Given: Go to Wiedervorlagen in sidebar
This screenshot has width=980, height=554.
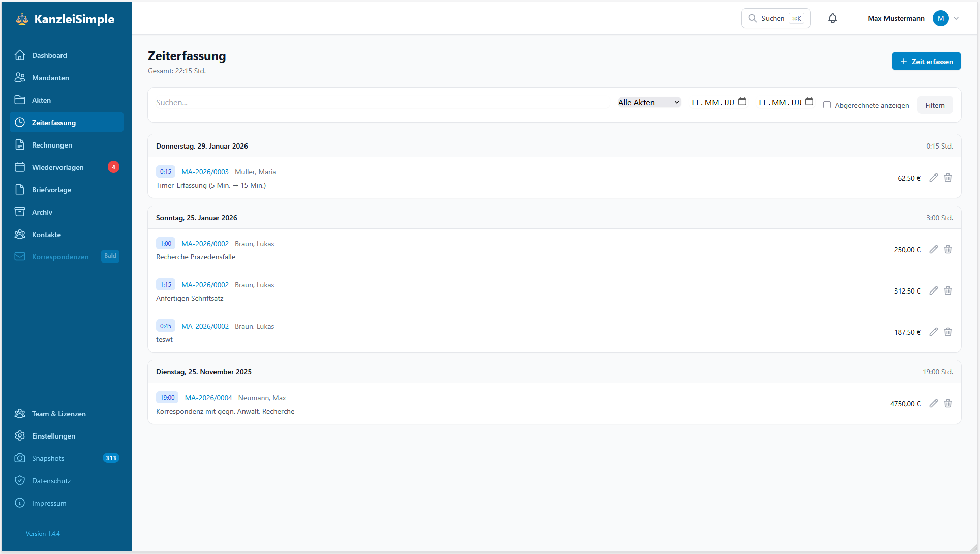Looking at the screenshot, I should (57, 167).
